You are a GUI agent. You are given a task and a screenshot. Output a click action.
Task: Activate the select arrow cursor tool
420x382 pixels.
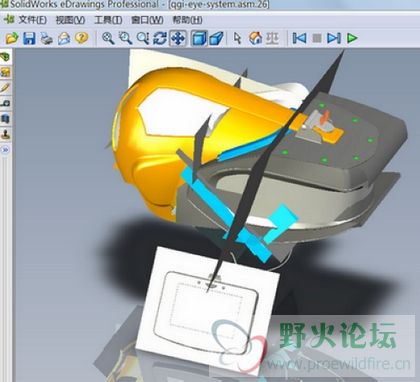tap(237, 38)
